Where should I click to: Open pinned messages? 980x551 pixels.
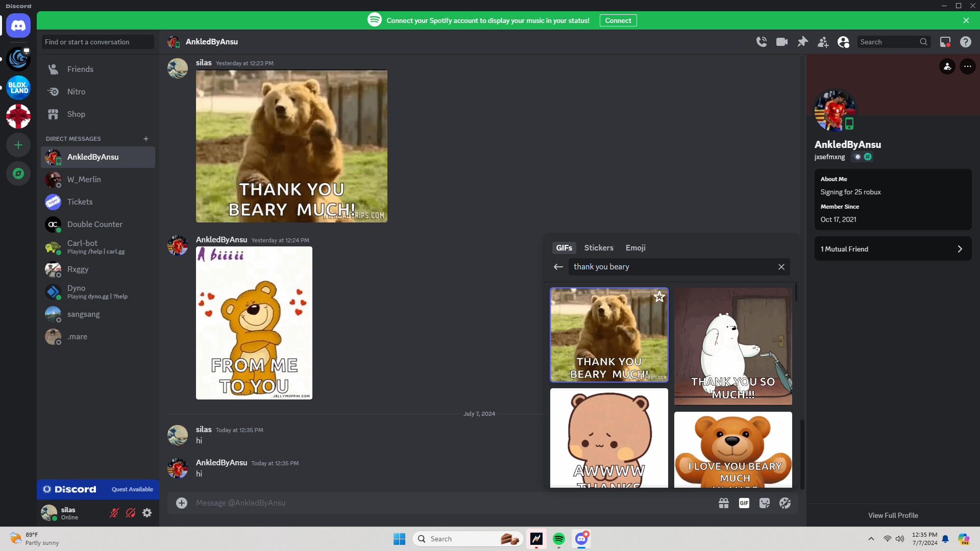802,42
